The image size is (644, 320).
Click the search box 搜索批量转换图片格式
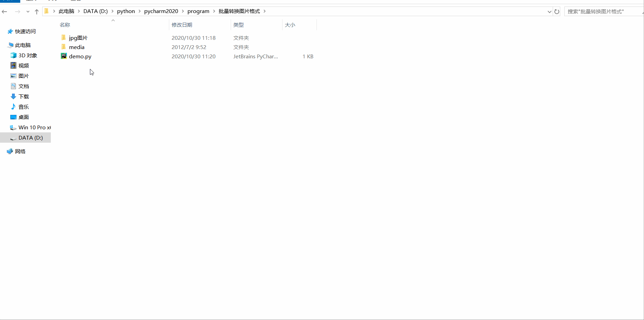[x=603, y=12]
